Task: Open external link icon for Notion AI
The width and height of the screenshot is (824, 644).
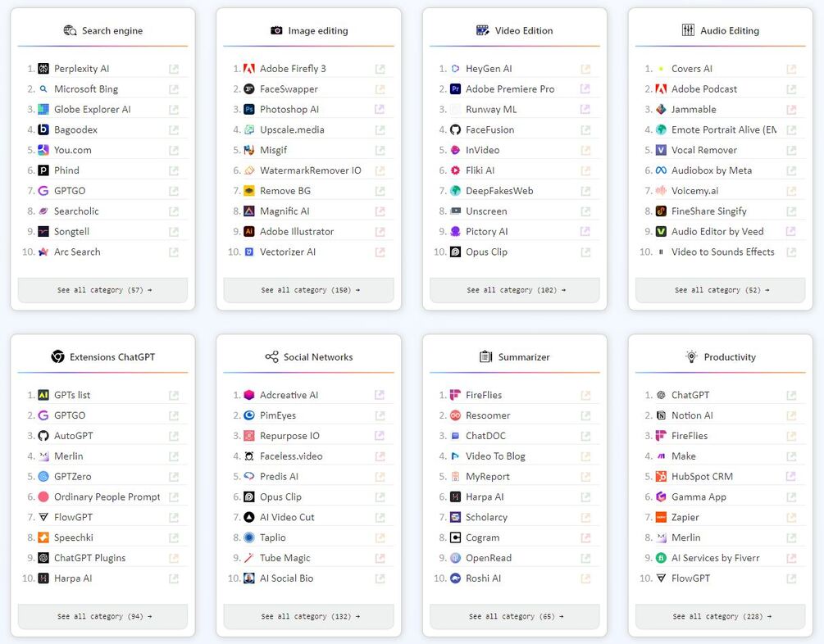Action: click(791, 416)
